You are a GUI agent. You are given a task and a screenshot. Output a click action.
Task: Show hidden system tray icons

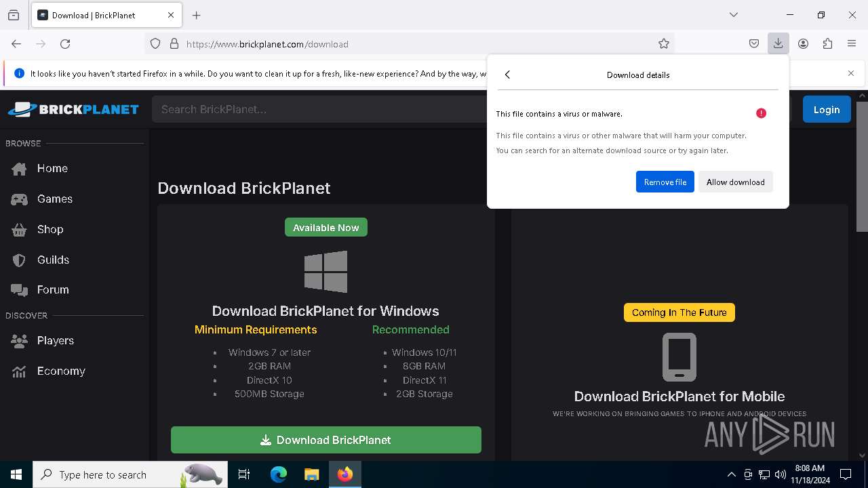point(731,474)
